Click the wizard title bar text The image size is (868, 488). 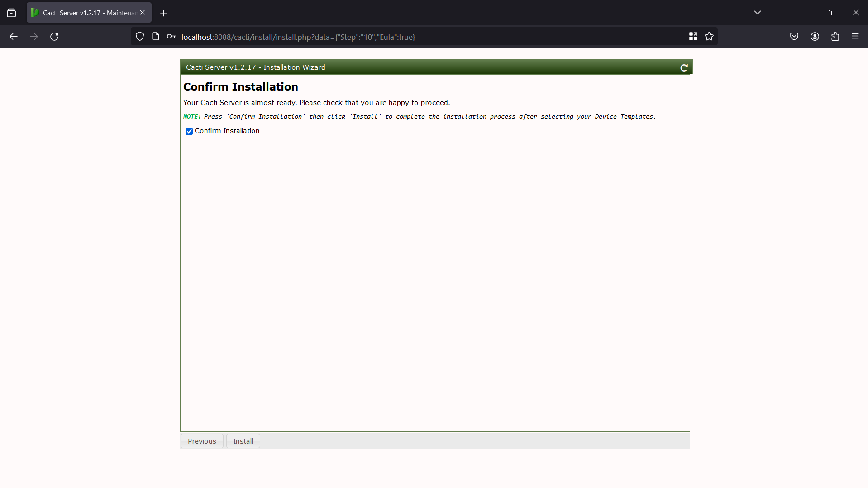tap(256, 67)
